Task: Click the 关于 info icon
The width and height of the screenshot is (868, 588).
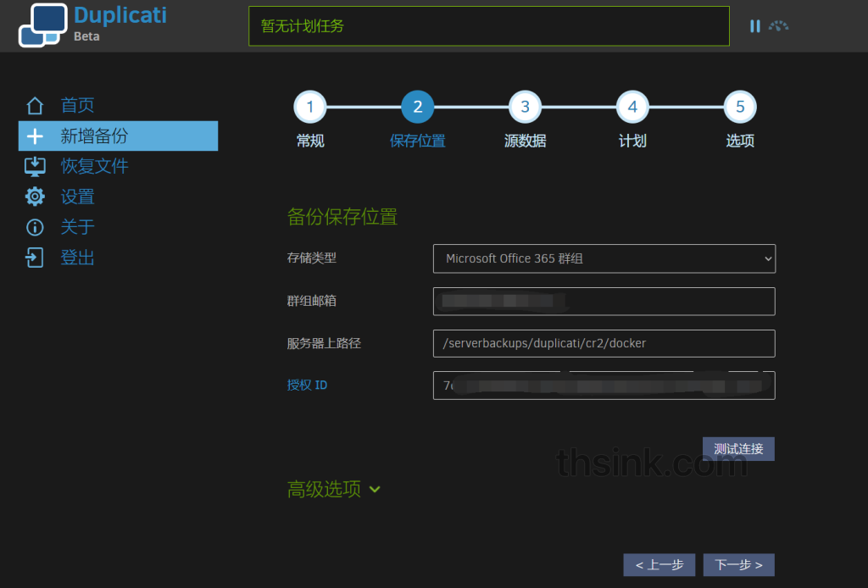Action: coord(34,226)
